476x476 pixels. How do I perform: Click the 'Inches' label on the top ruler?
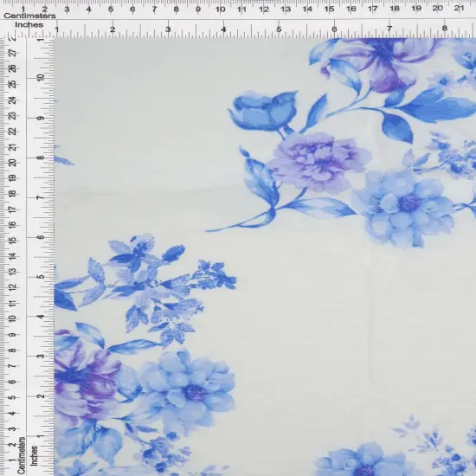pyautogui.click(x=29, y=25)
